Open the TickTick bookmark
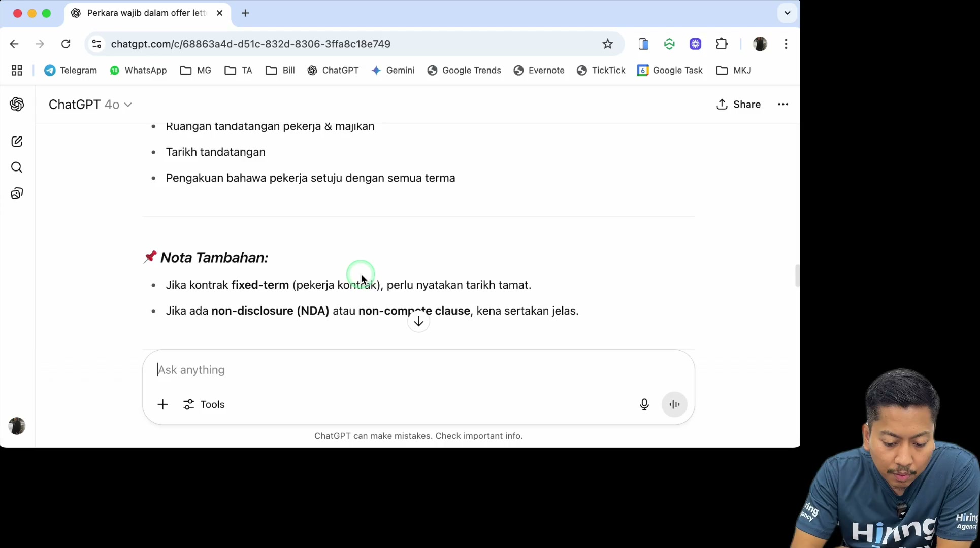980x548 pixels. (x=601, y=71)
